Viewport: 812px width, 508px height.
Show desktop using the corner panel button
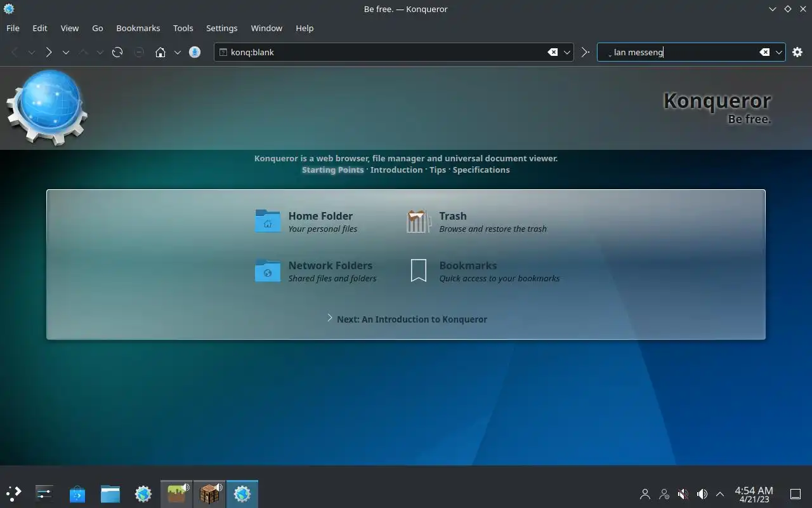795,494
